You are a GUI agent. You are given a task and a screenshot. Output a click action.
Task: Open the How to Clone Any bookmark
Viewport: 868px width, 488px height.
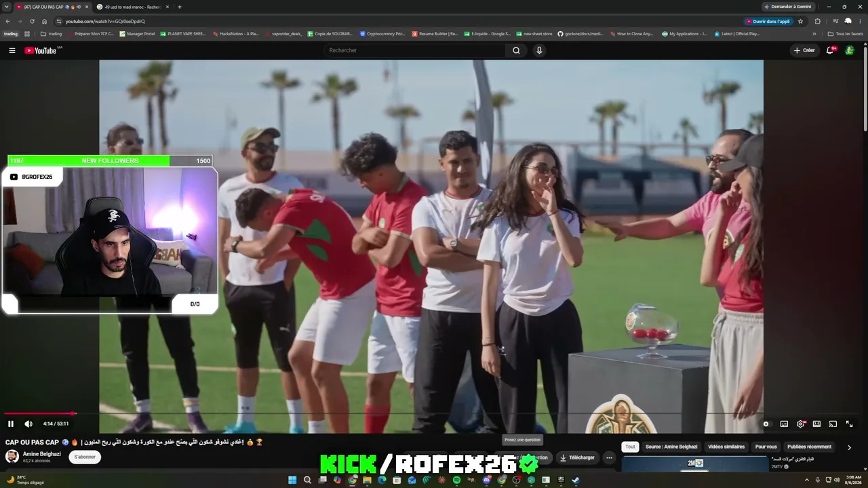click(x=631, y=33)
